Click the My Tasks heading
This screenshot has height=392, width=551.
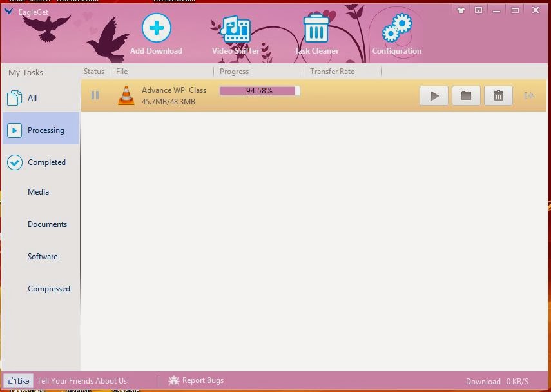coord(26,72)
